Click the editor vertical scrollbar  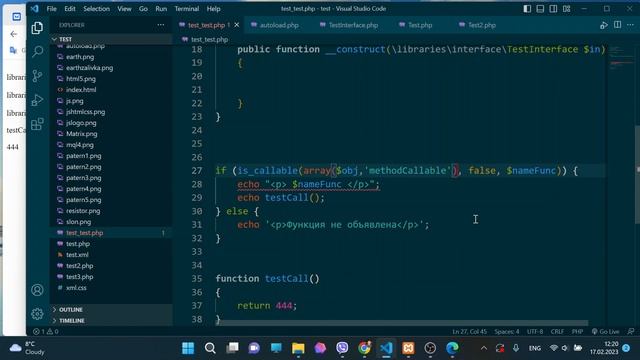pos(637,175)
